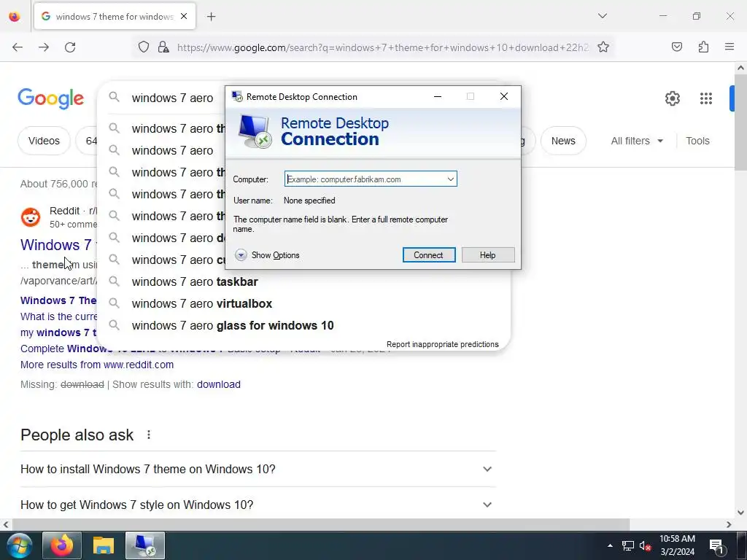Select the News filter chip
The height and width of the screenshot is (560, 747).
pos(563,141)
